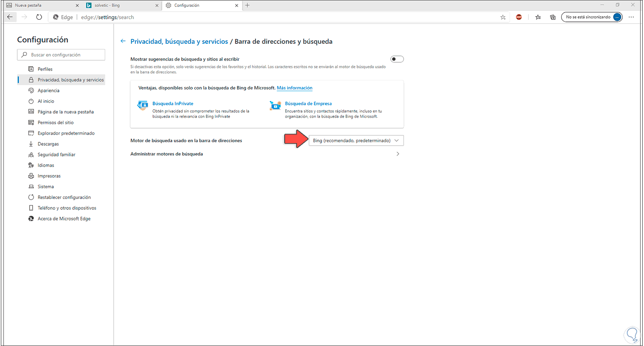Click the Apariencia palette icon
Viewport: 644px width, 346px height.
(x=31, y=91)
